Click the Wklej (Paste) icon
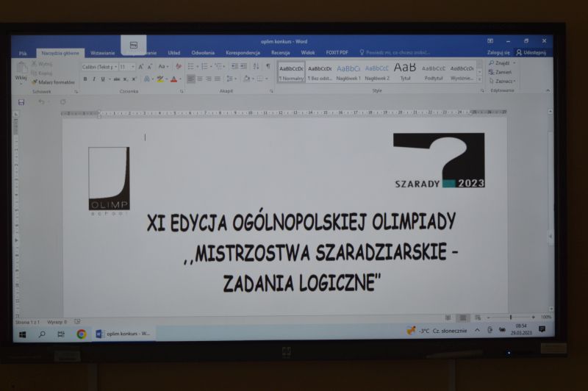 coord(21,71)
